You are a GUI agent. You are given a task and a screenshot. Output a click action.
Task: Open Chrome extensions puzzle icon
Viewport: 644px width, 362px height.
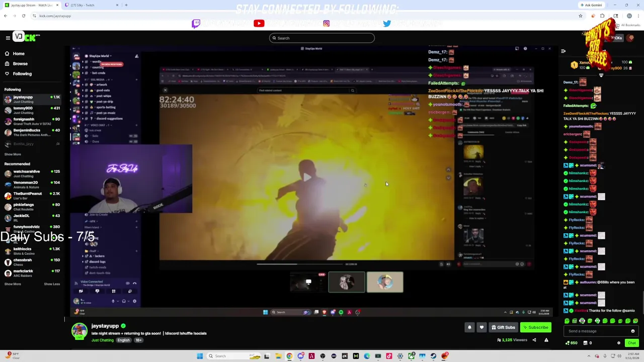[602, 16]
